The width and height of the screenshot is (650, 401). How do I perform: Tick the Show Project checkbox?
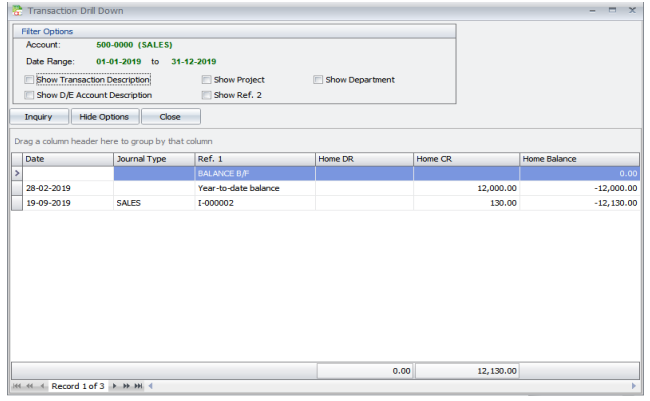point(206,80)
